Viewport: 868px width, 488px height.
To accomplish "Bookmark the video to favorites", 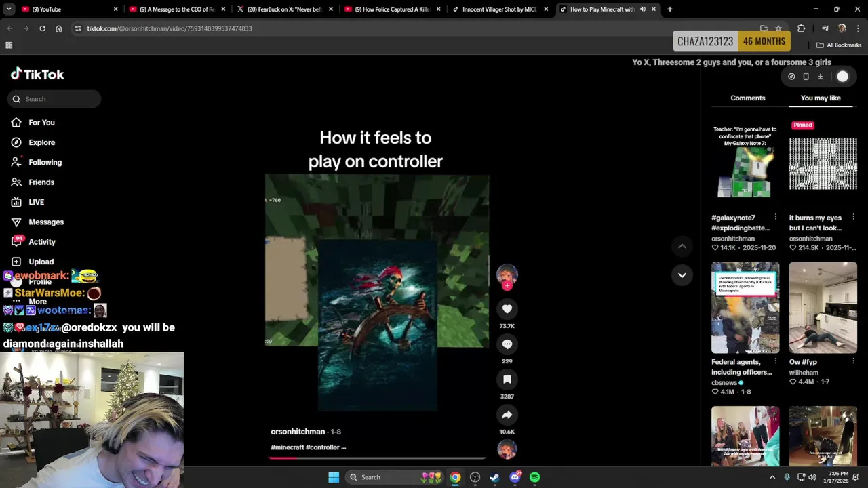I will click(507, 380).
